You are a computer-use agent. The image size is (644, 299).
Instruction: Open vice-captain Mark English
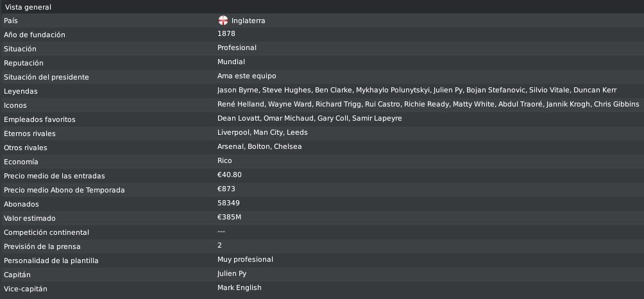click(x=239, y=287)
